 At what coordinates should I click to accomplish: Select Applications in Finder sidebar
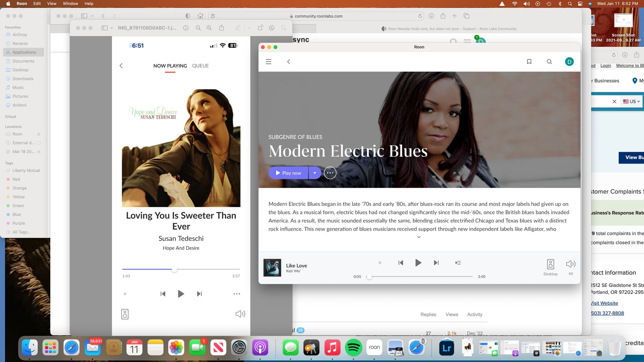click(x=23, y=52)
